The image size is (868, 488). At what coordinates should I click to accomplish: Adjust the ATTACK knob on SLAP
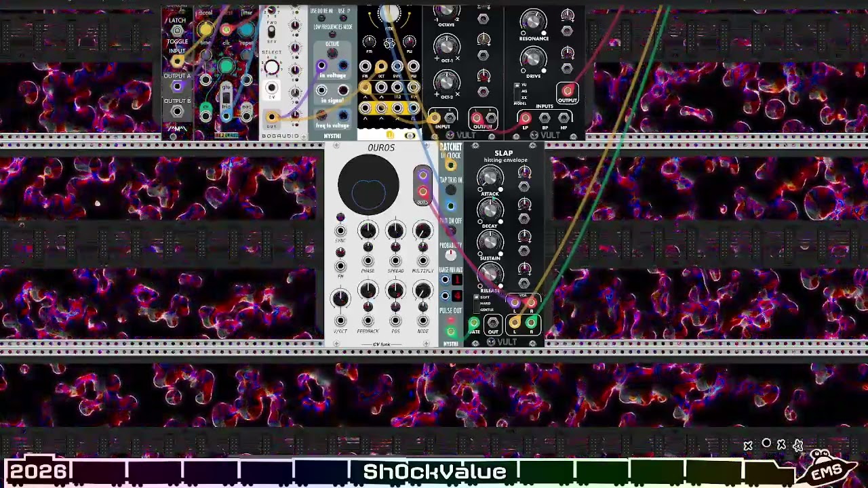(x=490, y=178)
